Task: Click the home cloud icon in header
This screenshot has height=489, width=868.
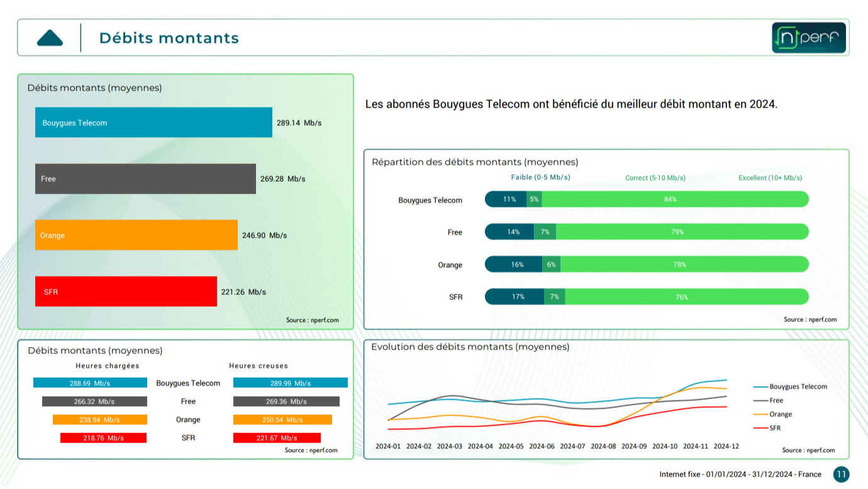Action: [50, 38]
